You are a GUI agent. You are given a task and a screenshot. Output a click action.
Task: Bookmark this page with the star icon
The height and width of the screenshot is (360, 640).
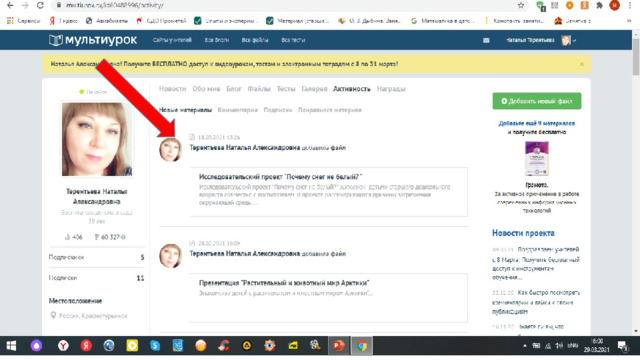tap(521, 5)
